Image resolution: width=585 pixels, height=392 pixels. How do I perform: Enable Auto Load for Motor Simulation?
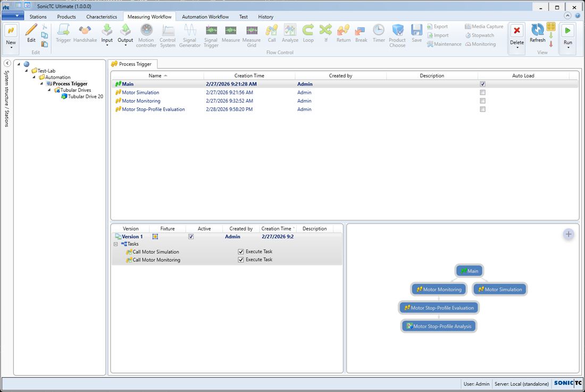[x=483, y=92]
